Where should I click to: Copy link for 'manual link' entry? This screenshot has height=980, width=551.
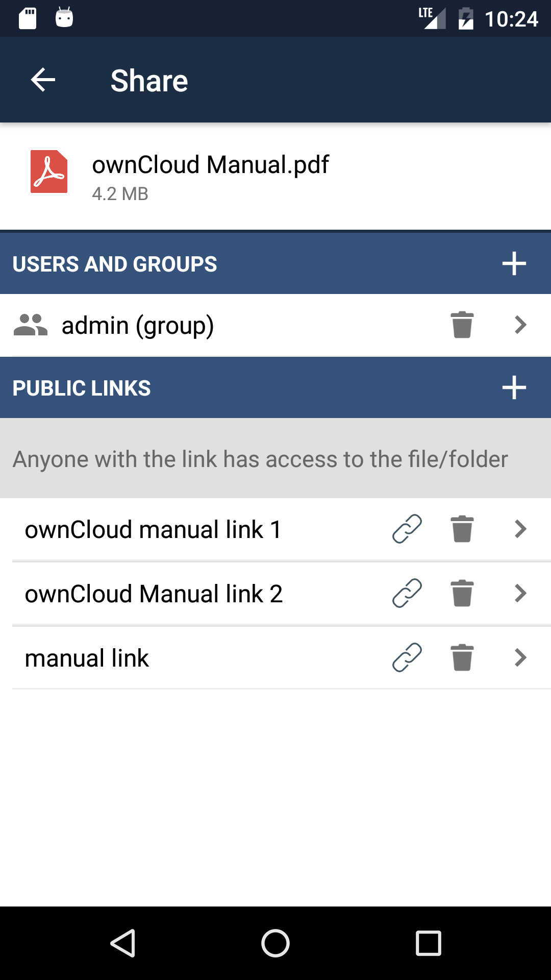tap(407, 657)
